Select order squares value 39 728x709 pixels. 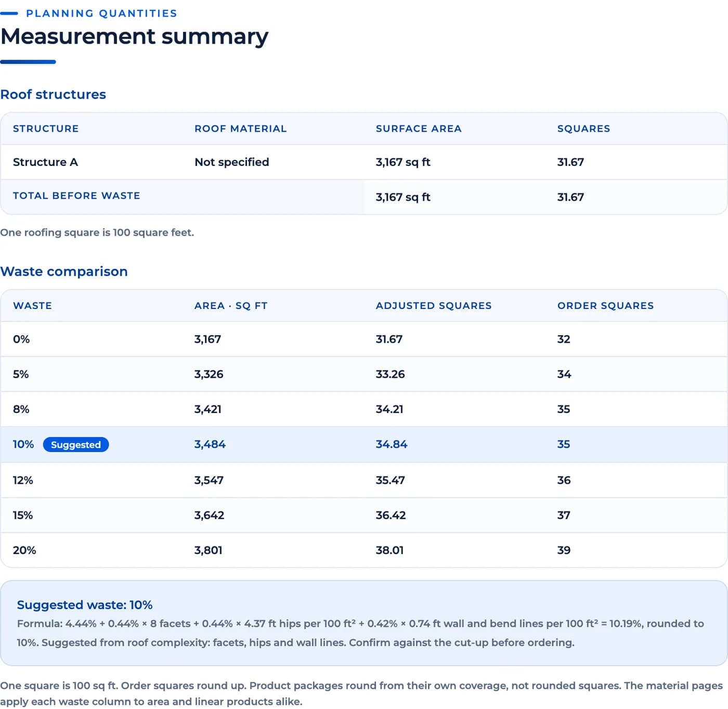click(564, 550)
